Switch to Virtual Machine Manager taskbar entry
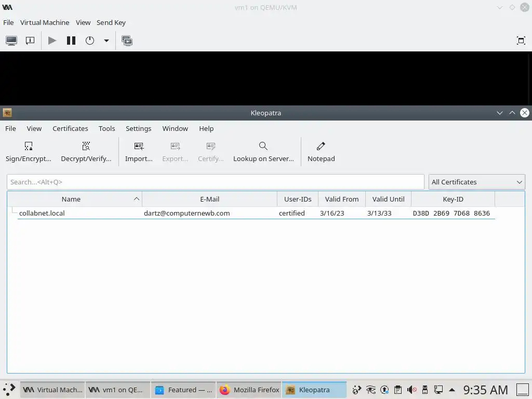 coord(52,390)
